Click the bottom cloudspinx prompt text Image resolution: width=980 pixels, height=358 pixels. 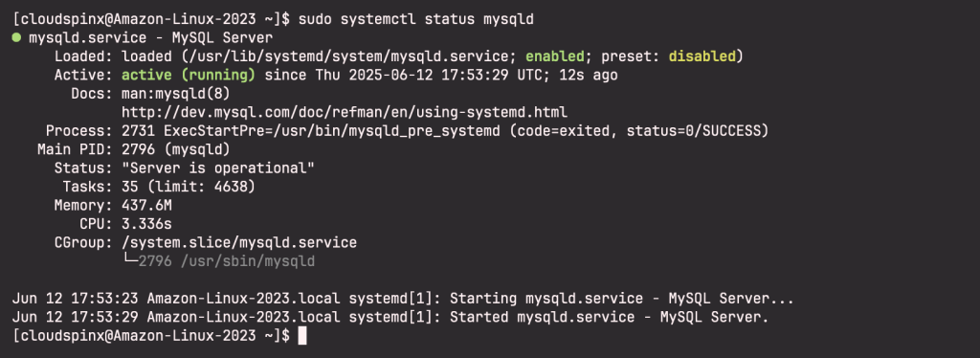click(150, 336)
